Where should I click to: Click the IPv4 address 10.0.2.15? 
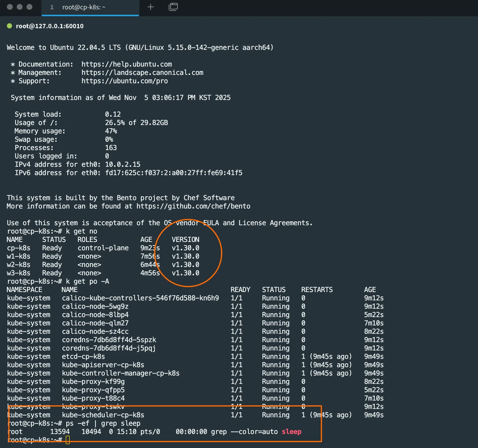click(123, 165)
